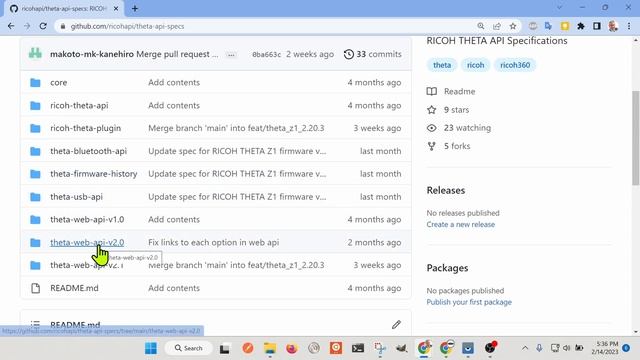640x360 pixels.
Task: Click the Releases heading
Action: point(446,190)
